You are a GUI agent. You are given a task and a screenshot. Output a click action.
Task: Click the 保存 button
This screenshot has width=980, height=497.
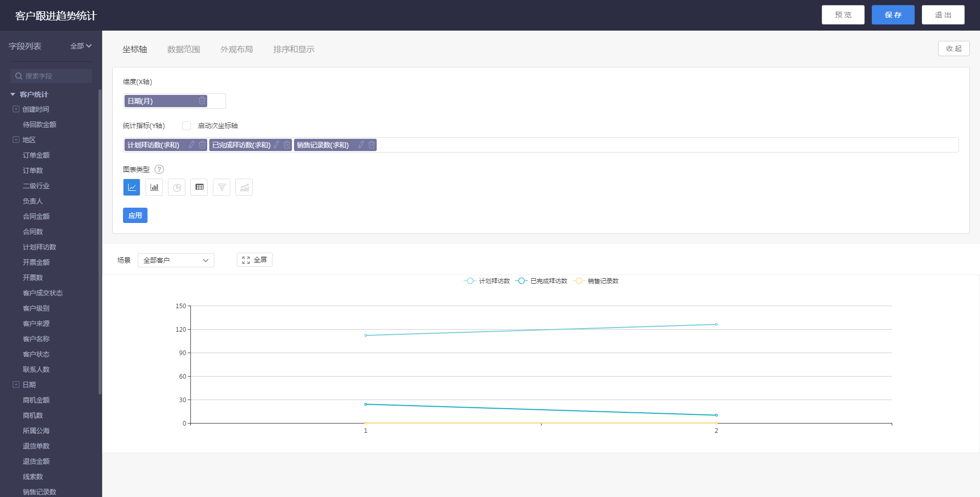pyautogui.click(x=893, y=15)
